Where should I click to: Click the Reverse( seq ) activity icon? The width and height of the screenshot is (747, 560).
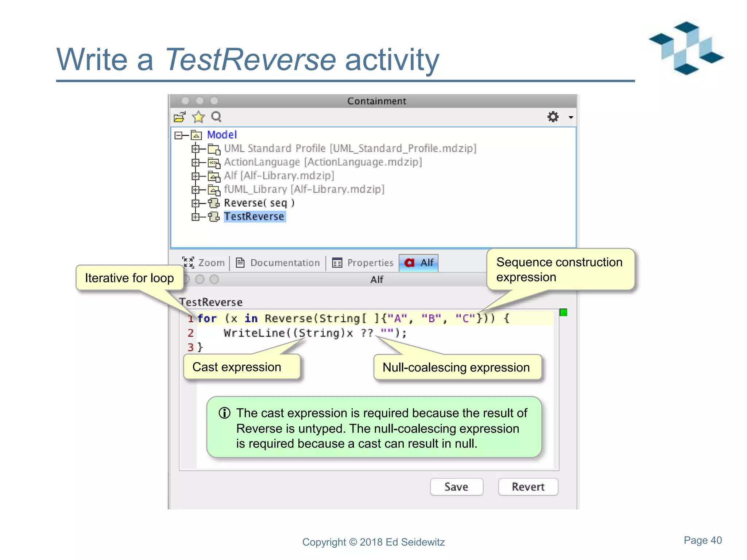[x=214, y=203]
